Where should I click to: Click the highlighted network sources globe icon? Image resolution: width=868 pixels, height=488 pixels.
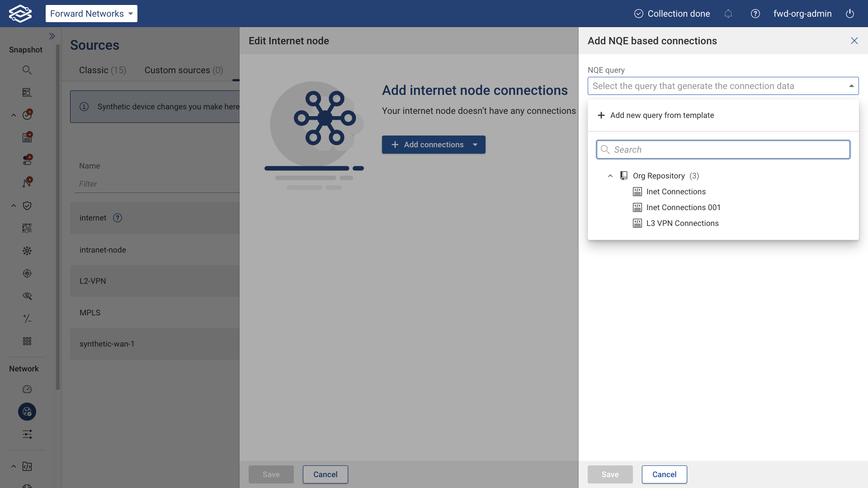point(27,412)
